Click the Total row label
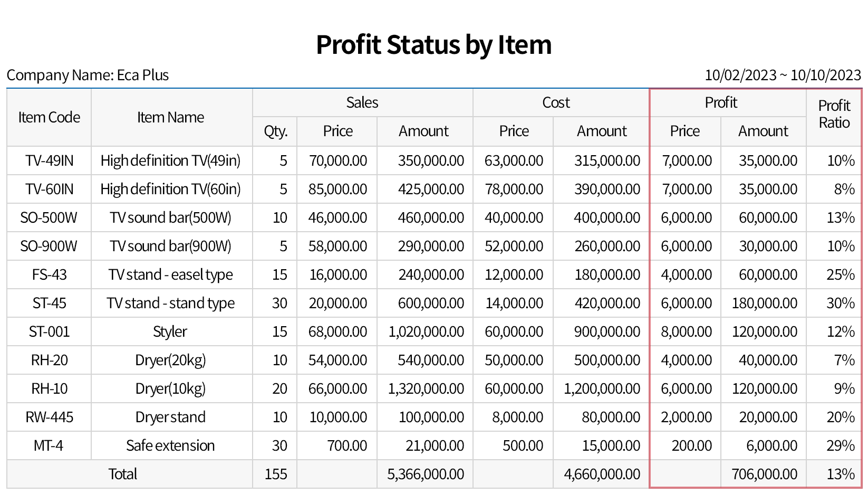Image resolution: width=868 pixels, height=494 pixels. pos(123,474)
